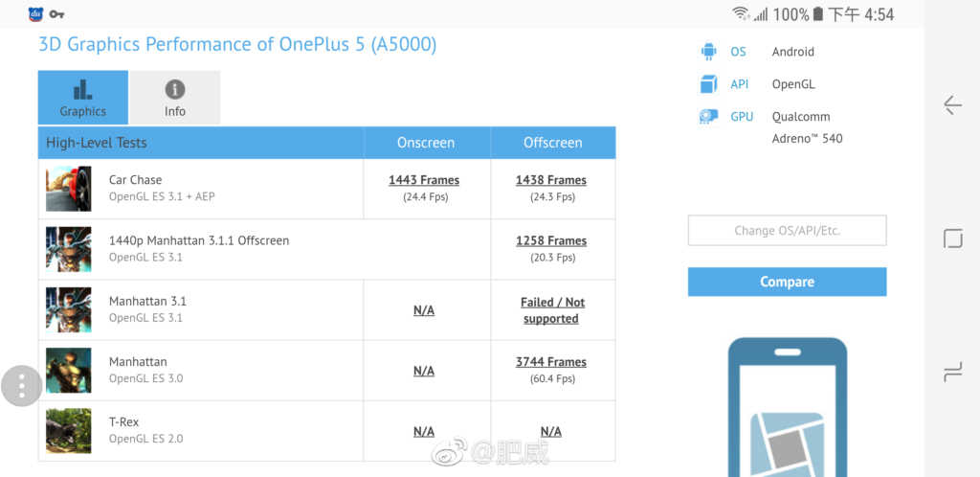This screenshot has width=980, height=477.
Task: Open the Graphics tab
Action: click(83, 97)
